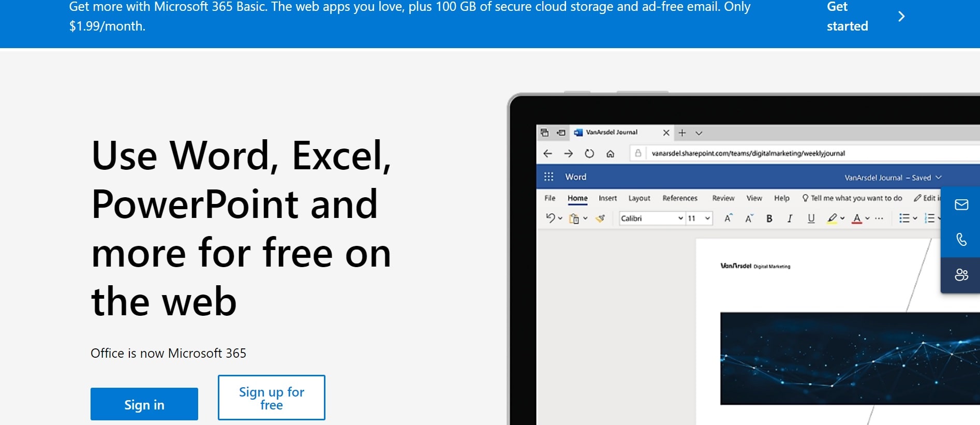
Task: Click the Word icon on VanArsdel Journal tab
Action: pos(578,133)
